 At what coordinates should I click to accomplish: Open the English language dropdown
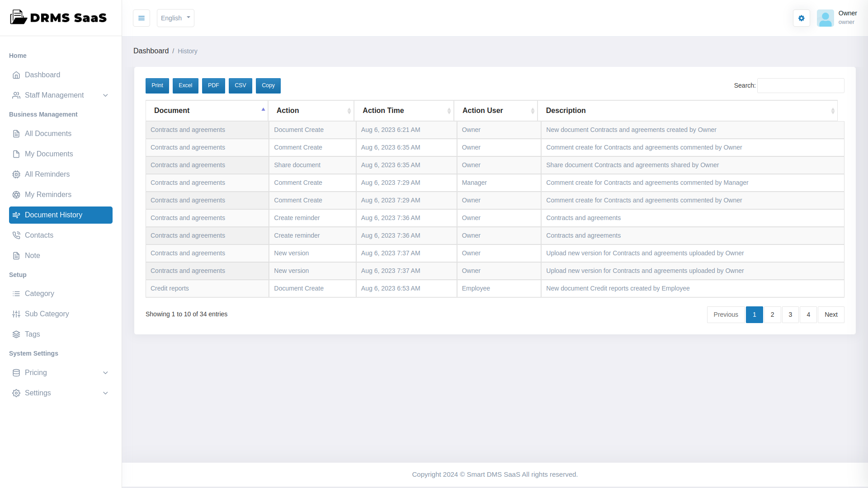(175, 18)
